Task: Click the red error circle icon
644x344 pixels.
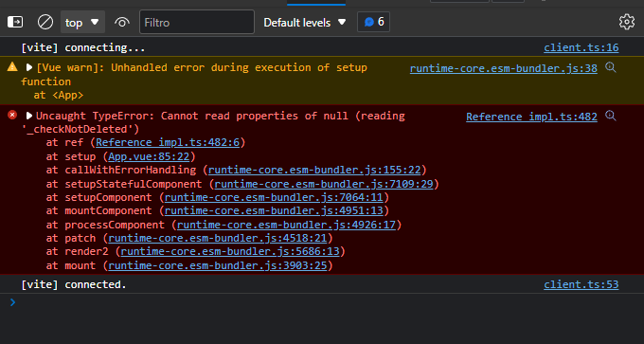Action: [12, 115]
